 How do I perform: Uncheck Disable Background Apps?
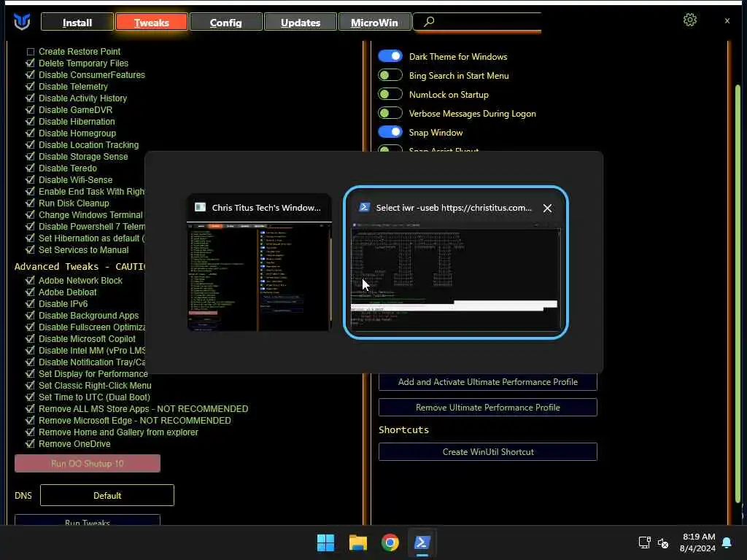click(31, 315)
